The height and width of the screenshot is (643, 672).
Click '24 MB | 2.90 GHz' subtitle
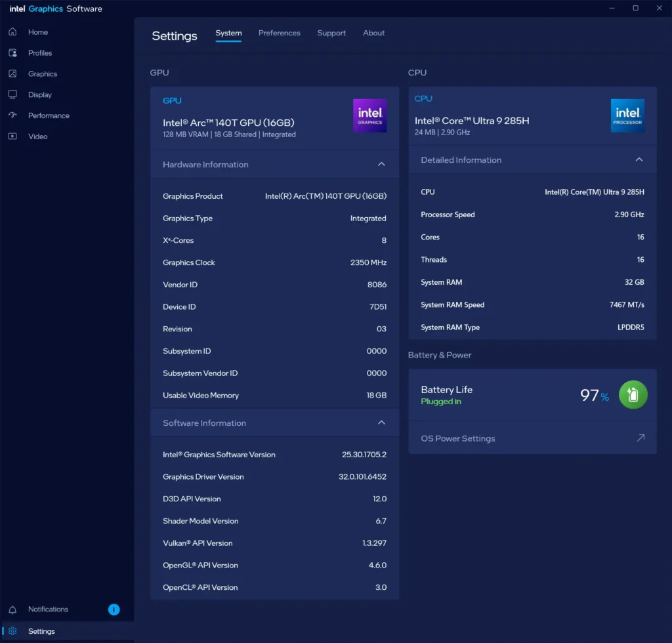point(442,133)
